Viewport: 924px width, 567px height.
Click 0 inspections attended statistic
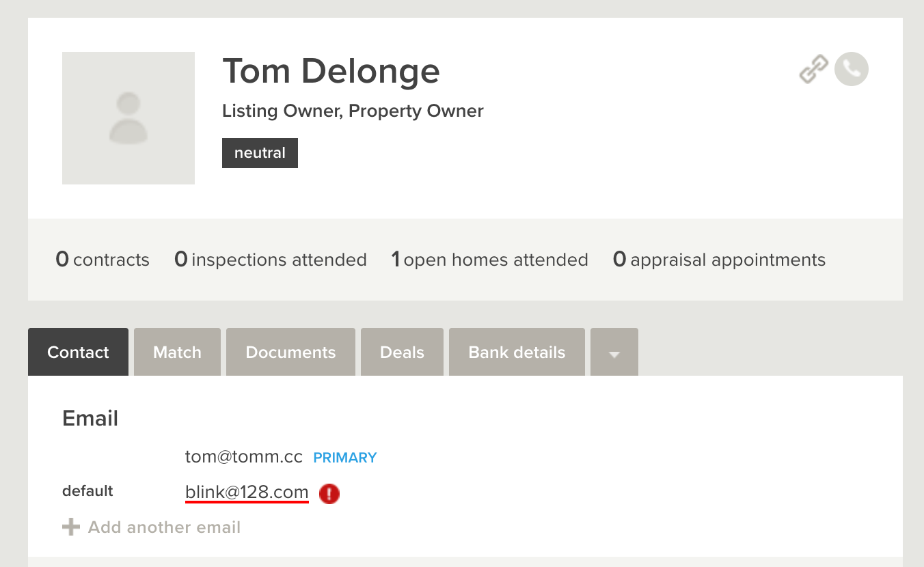[271, 260]
